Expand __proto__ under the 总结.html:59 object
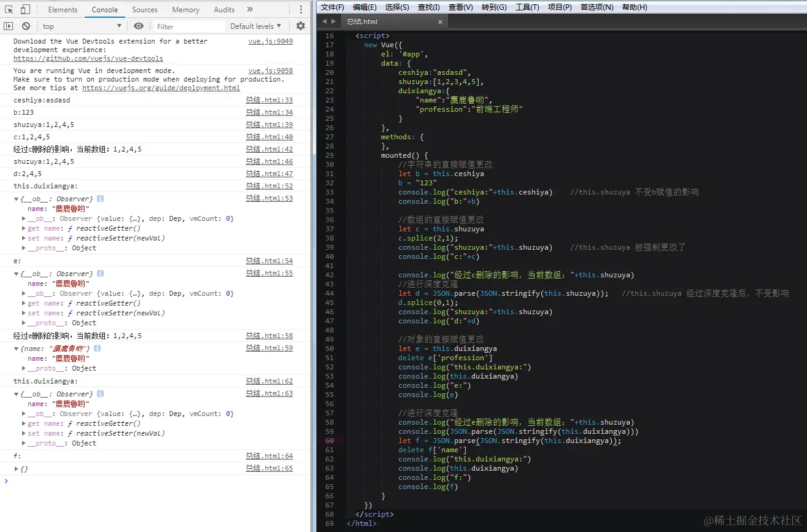The width and height of the screenshot is (807, 532). 24,368
